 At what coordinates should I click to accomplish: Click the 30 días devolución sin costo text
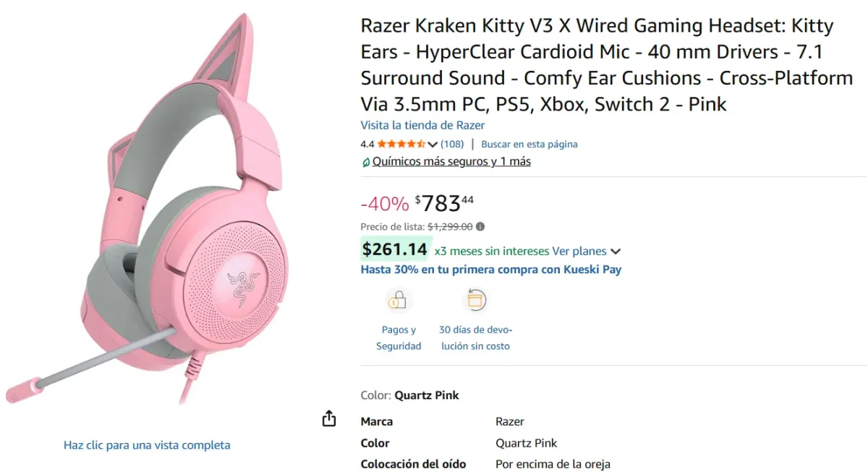475,338
